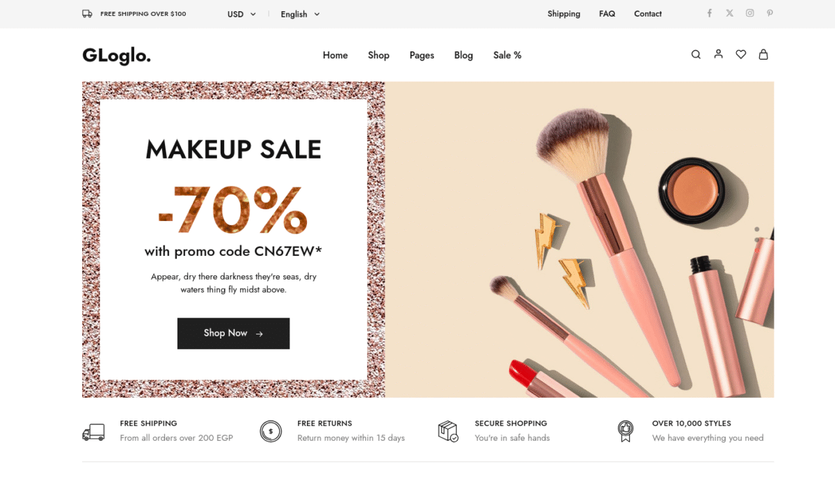Open the Blog menu item
Screen dimensions: 835x504
click(463, 55)
